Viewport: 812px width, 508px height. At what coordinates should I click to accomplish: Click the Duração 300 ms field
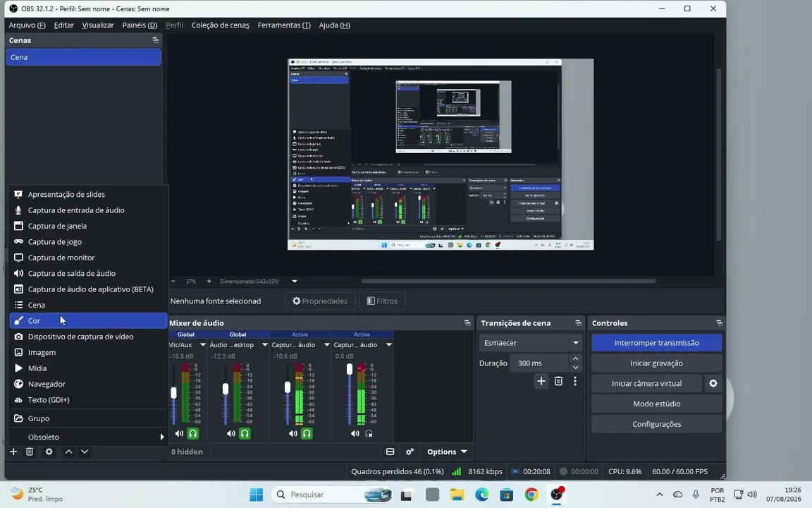pyautogui.click(x=540, y=363)
